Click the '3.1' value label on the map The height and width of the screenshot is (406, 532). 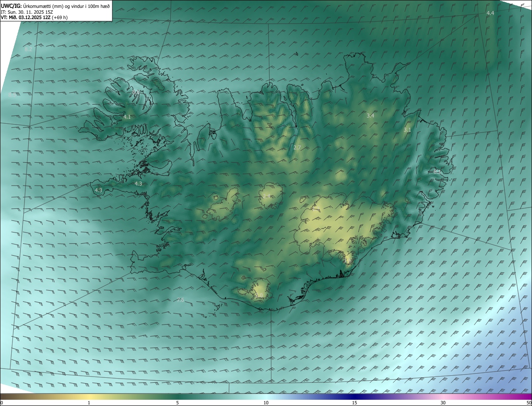click(407, 130)
